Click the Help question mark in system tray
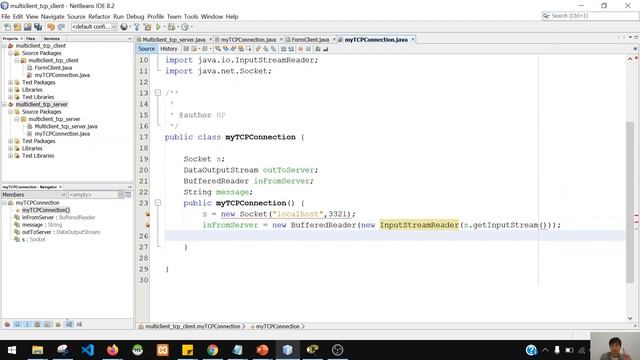 (531, 350)
